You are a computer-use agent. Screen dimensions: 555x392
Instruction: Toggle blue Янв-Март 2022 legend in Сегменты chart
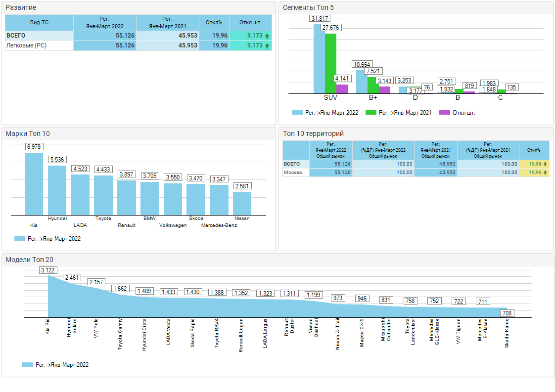click(x=297, y=113)
